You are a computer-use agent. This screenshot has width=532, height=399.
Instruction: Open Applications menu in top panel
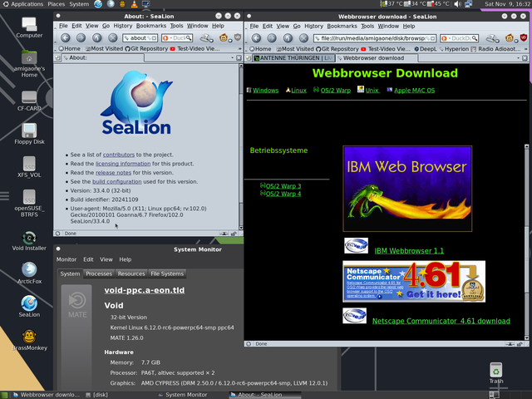point(23,4)
